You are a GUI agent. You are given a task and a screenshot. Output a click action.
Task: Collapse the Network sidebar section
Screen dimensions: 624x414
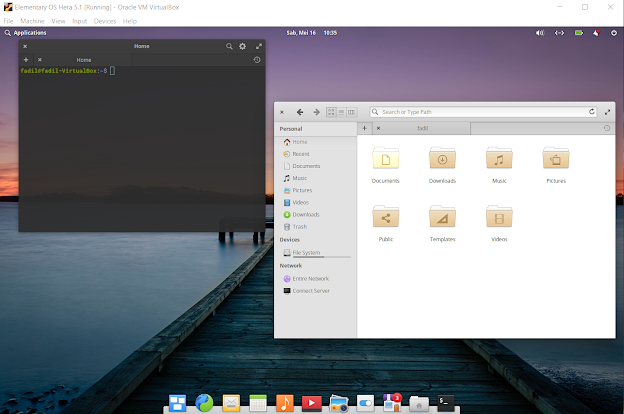coord(291,266)
